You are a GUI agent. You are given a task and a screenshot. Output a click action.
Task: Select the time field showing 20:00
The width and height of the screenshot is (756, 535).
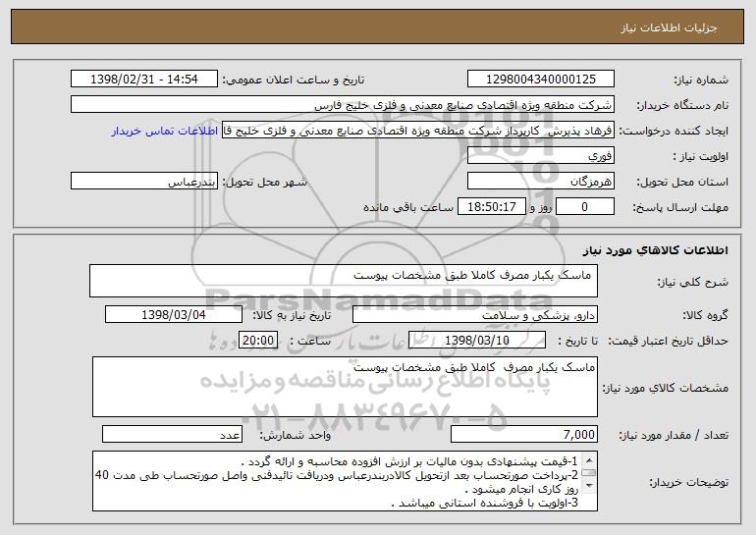[258, 341]
